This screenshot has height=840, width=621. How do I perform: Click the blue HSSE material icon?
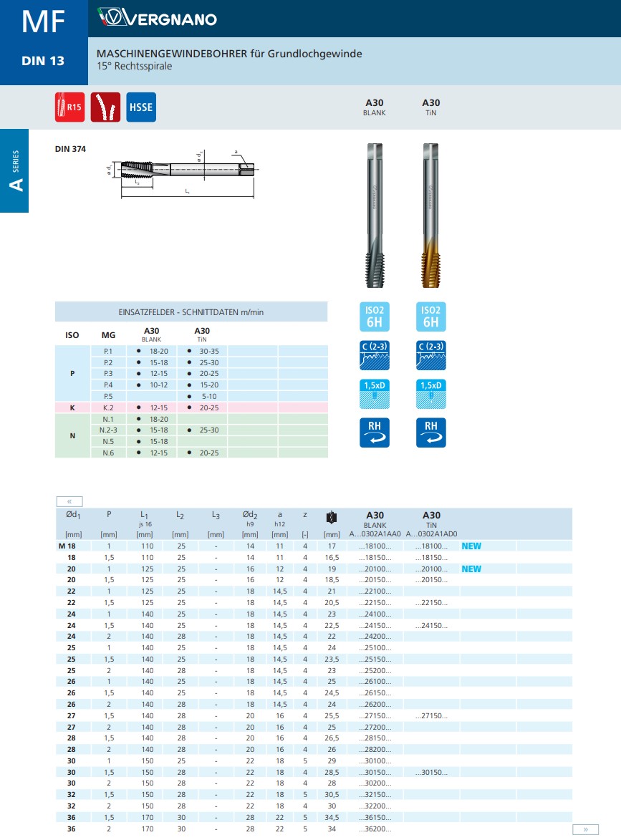141,107
